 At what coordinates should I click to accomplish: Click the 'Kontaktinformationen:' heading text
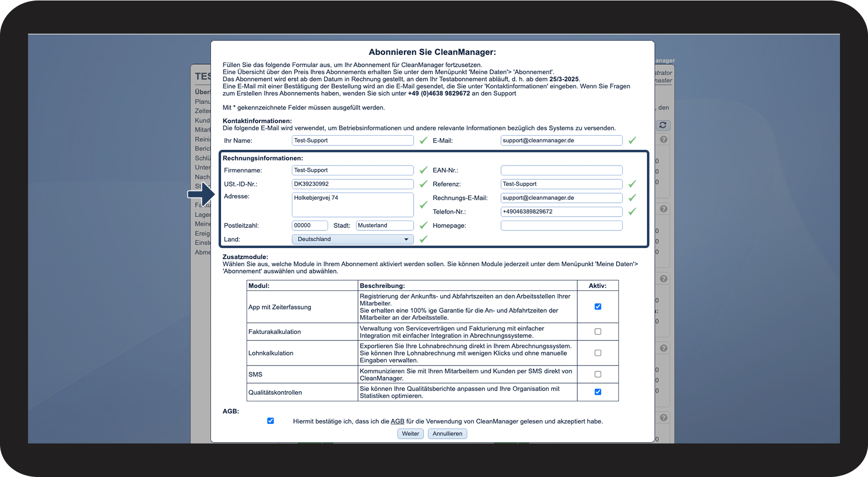click(257, 121)
